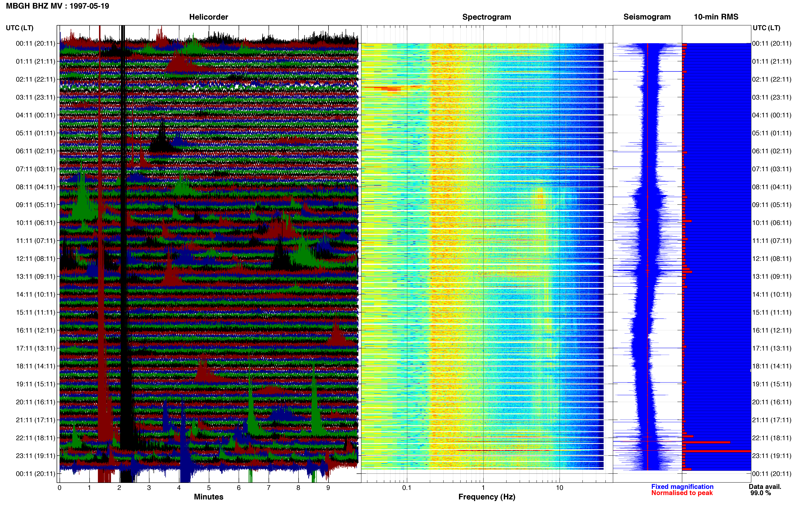Click the right 'UTC (LT)' axis label
This screenshot has width=812, height=508.
pyautogui.click(x=766, y=28)
